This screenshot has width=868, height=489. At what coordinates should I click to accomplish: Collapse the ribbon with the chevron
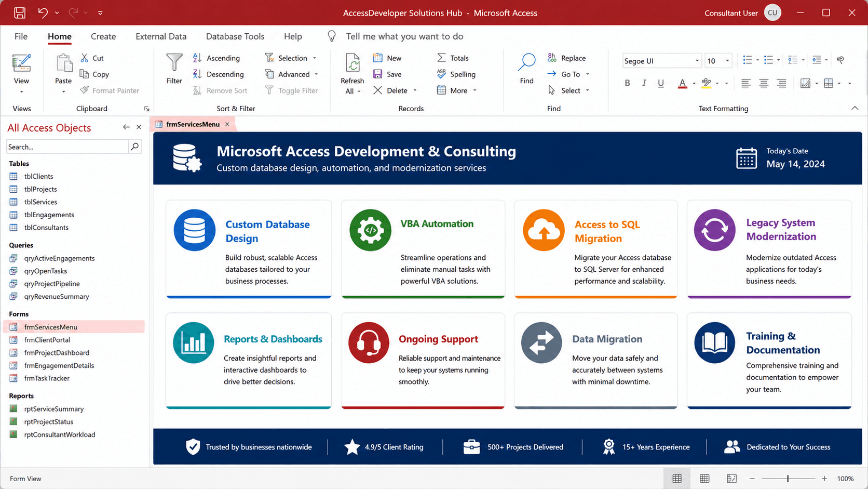point(855,108)
